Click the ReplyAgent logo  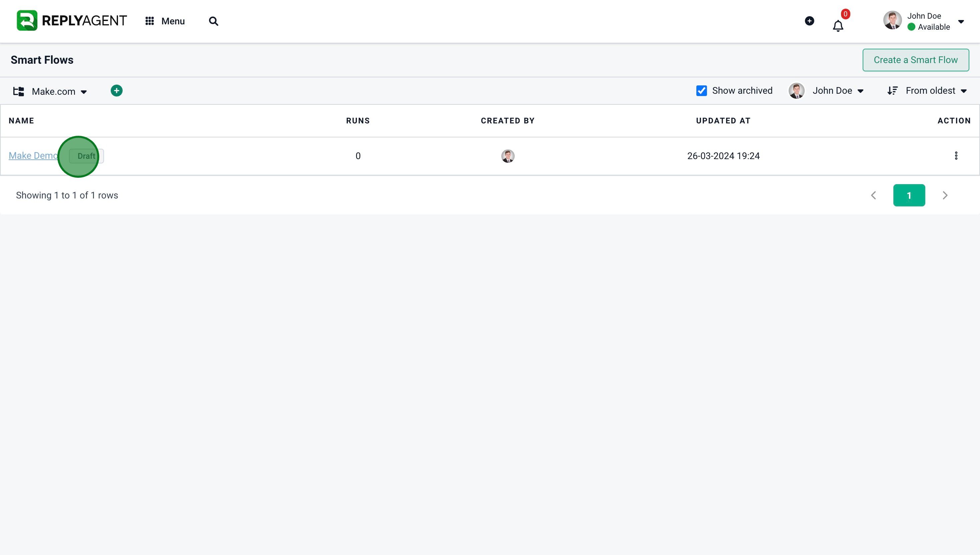[72, 21]
